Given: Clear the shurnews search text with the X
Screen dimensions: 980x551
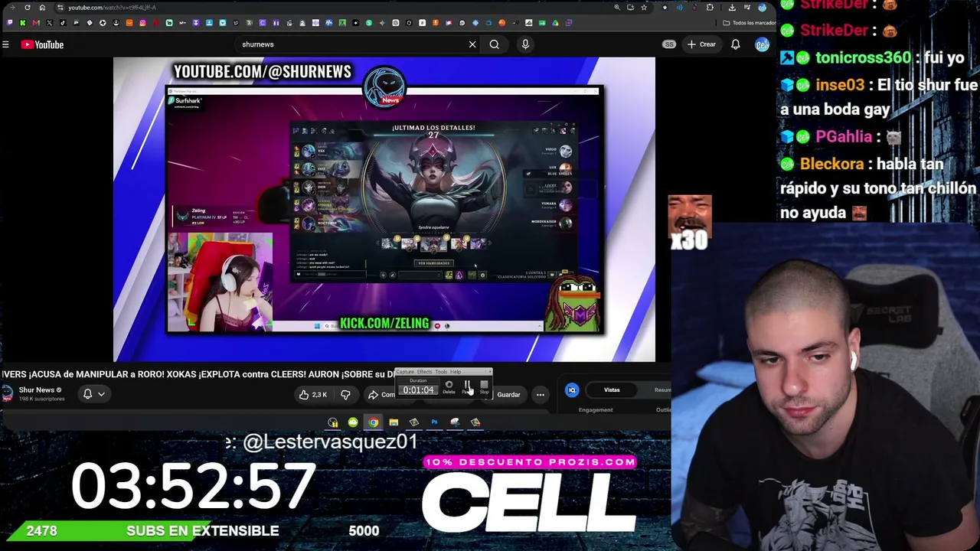Looking at the screenshot, I should 472,44.
